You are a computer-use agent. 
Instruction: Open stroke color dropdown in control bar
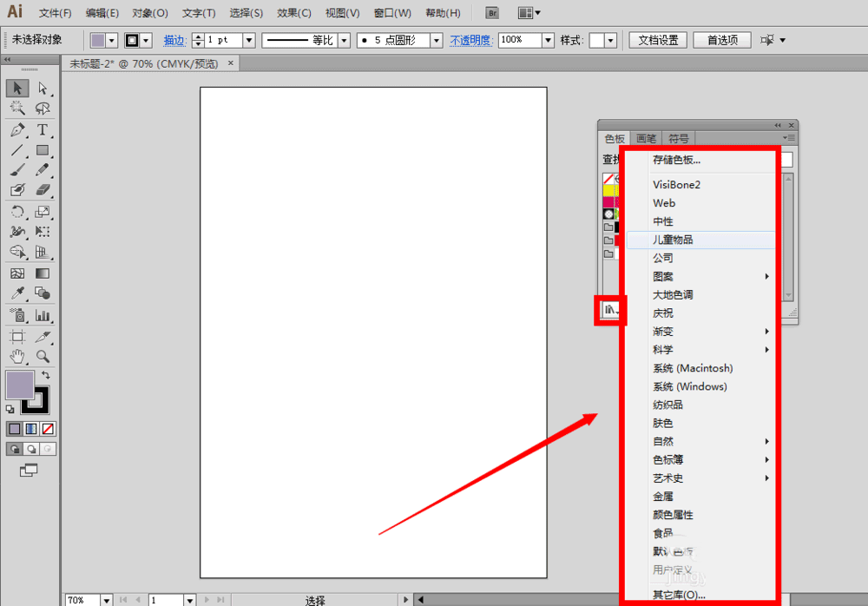146,41
